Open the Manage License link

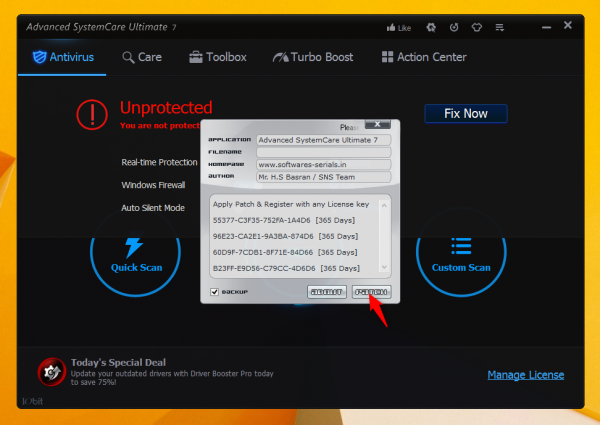(526, 375)
